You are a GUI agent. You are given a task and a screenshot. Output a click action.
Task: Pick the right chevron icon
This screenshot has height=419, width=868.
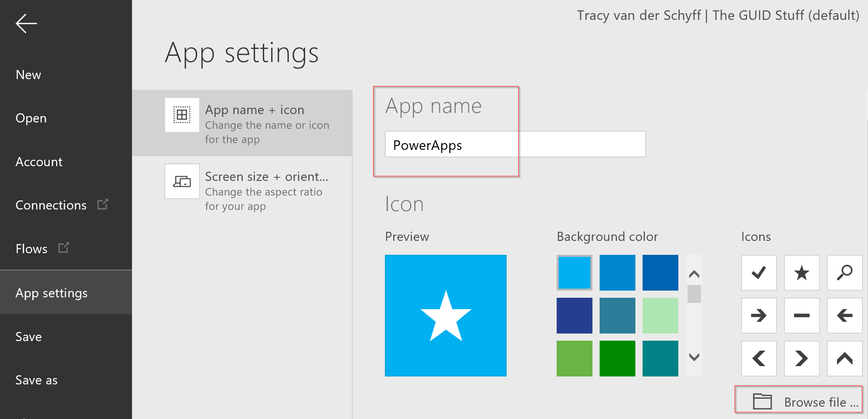pos(802,359)
